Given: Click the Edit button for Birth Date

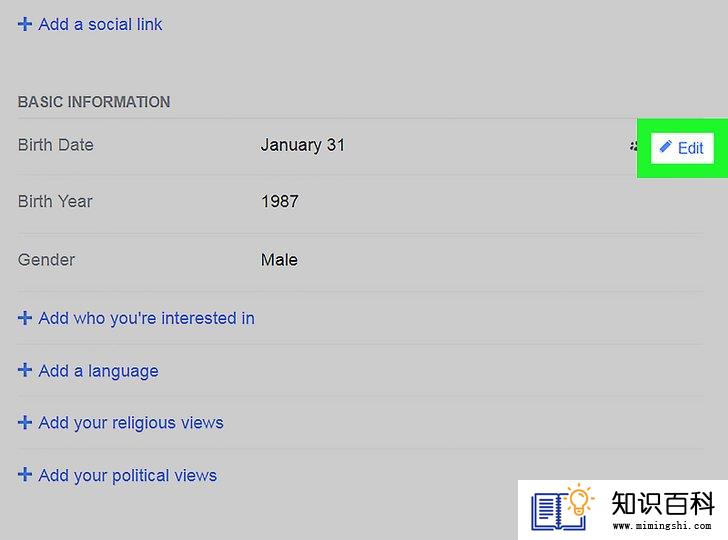Looking at the screenshot, I should tap(681, 147).
